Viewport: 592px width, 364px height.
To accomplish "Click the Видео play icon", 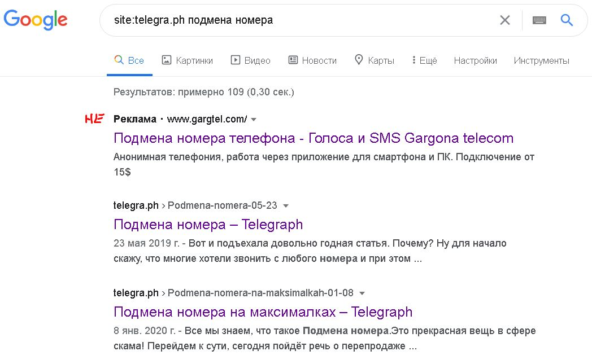I will (x=236, y=60).
